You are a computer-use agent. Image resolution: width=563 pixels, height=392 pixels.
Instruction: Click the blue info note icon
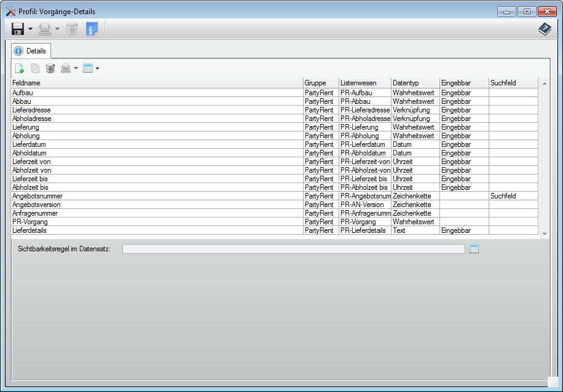coord(92,29)
